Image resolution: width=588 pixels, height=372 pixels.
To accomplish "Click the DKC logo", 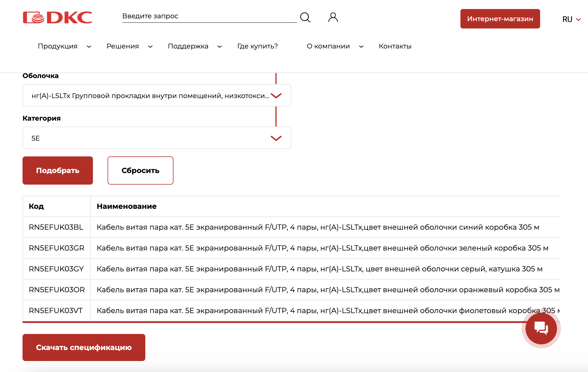I will point(57,17).
